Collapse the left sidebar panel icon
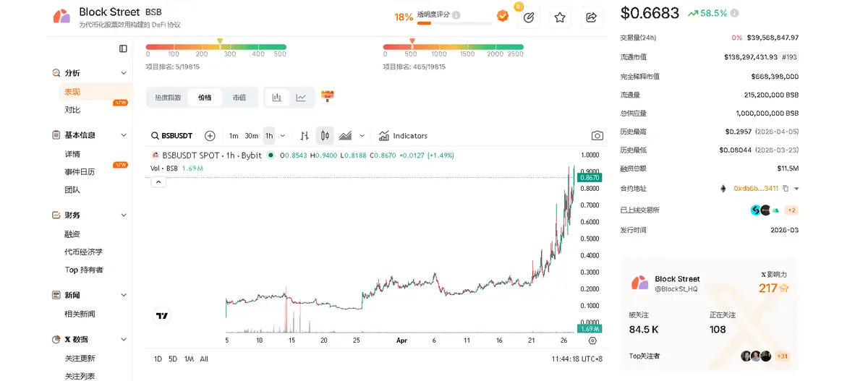Screen dimensions: 868x381 tap(123, 48)
